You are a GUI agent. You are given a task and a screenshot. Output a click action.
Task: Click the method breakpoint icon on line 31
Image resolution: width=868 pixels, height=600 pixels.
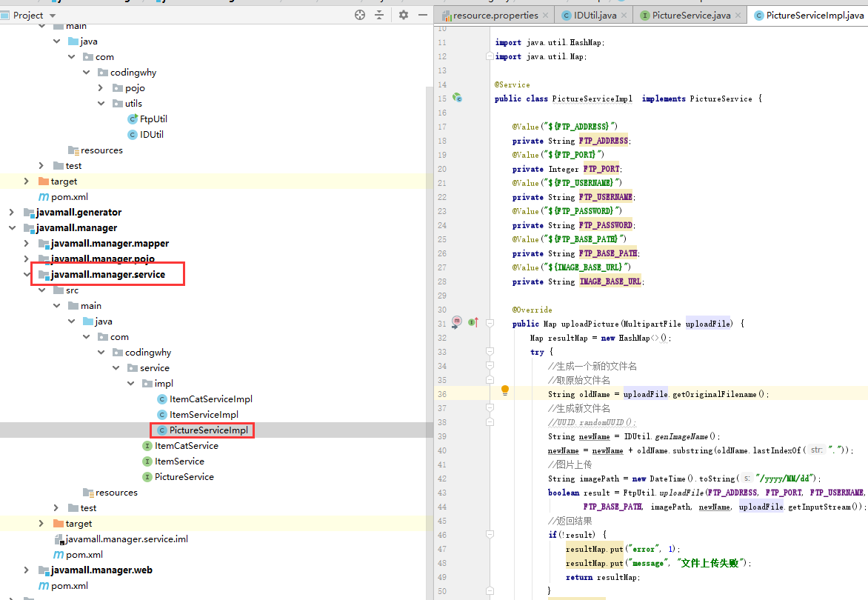tap(457, 322)
